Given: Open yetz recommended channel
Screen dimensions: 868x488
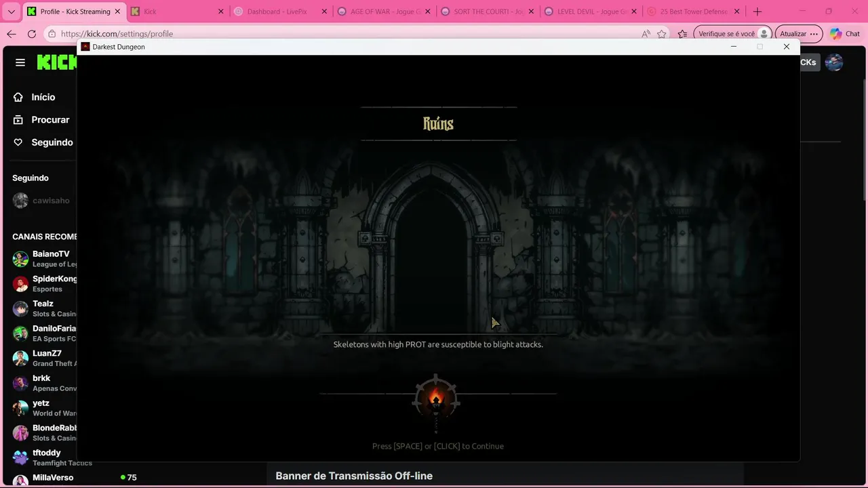Looking at the screenshot, I should point(43,408).
